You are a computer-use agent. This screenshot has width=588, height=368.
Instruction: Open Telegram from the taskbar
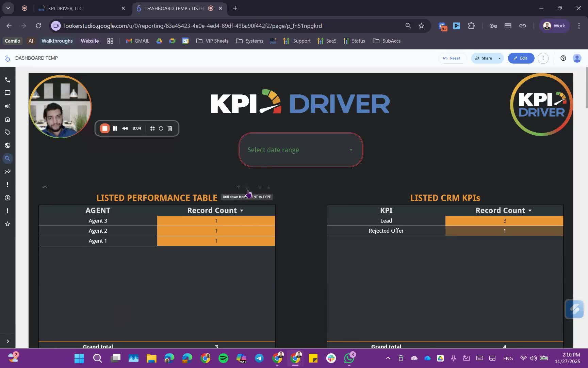coord(259,358)
